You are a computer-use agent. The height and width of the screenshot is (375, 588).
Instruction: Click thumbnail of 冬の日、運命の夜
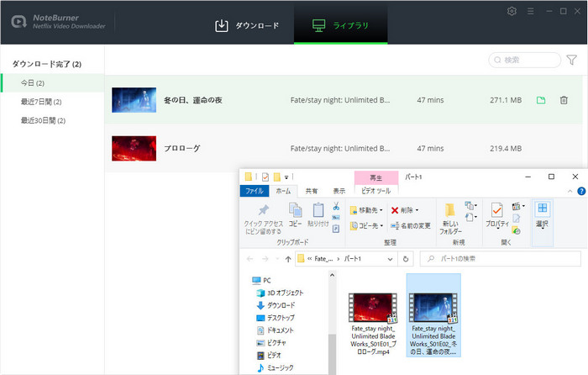point(134,100)
